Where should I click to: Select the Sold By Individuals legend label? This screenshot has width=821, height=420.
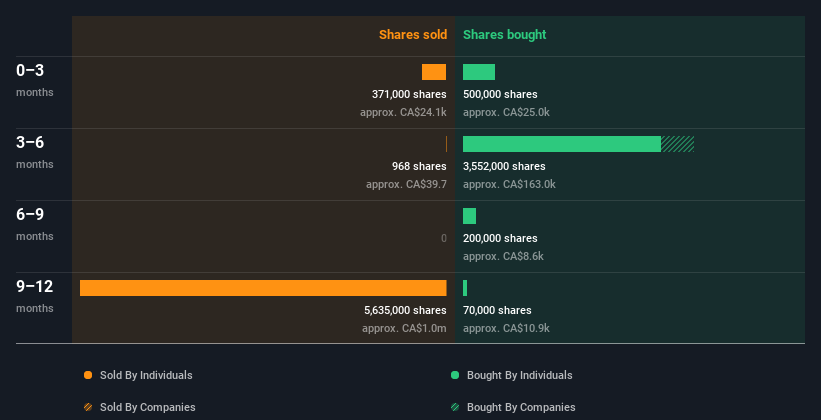pos(146,375)
